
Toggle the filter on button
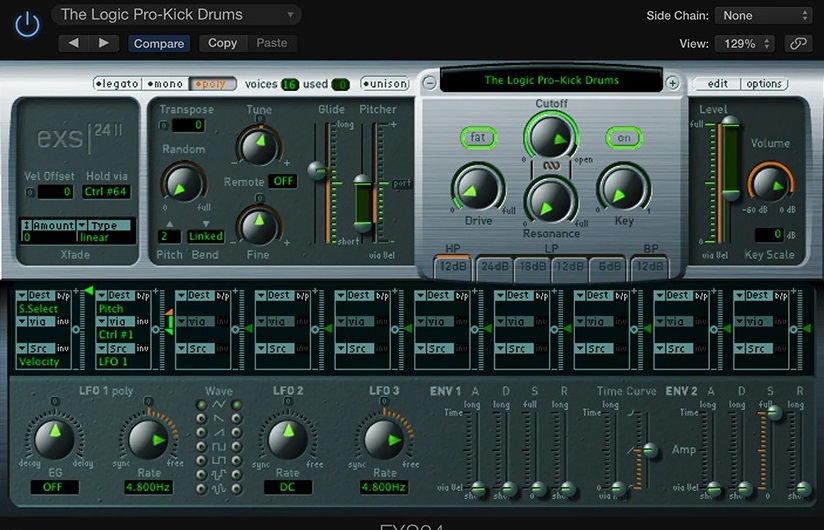pos(624,138)
